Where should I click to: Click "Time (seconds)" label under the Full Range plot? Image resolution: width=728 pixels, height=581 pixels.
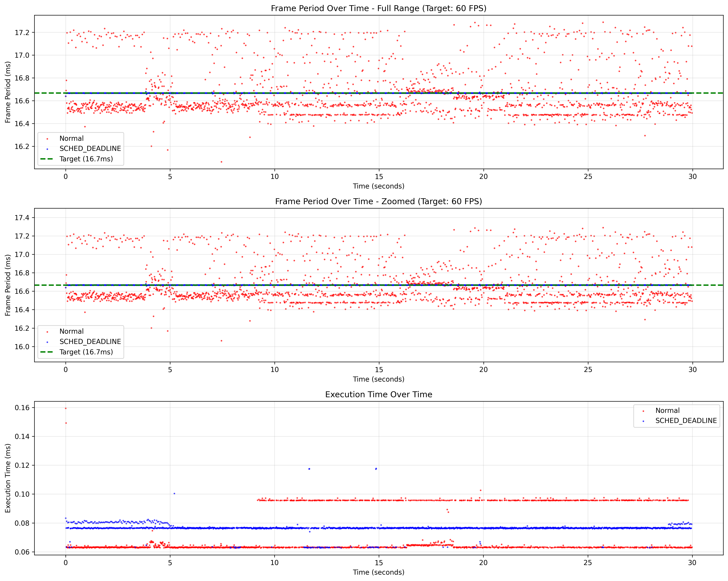(379, 186)
